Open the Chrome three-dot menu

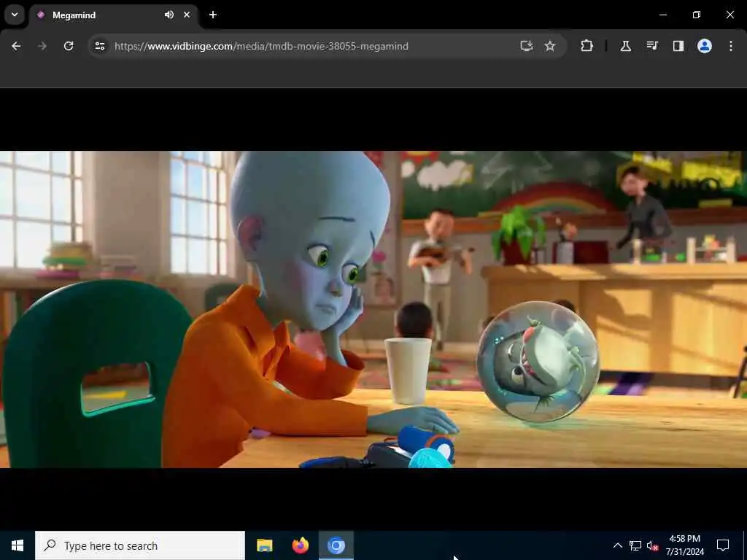(x=731, y=46)
